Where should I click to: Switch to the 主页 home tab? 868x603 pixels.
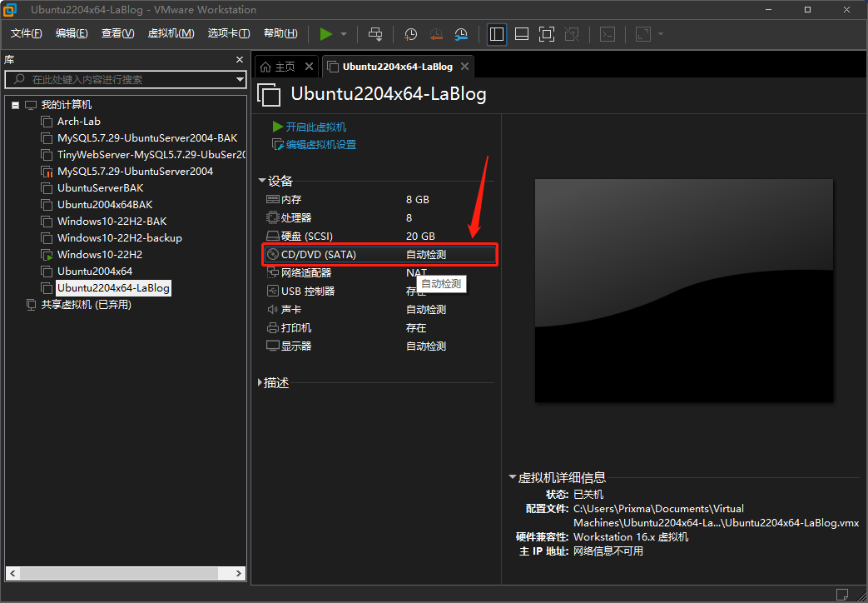(279, 67)
